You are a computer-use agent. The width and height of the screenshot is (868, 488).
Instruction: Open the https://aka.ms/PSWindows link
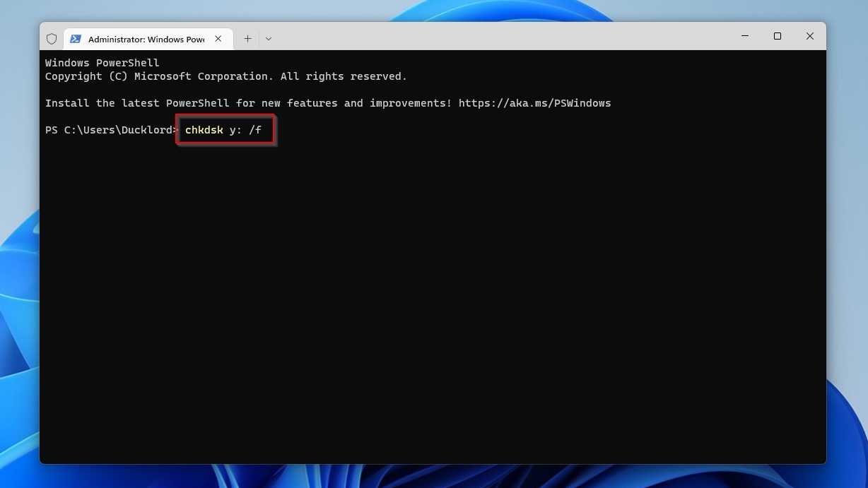point(534,103)
